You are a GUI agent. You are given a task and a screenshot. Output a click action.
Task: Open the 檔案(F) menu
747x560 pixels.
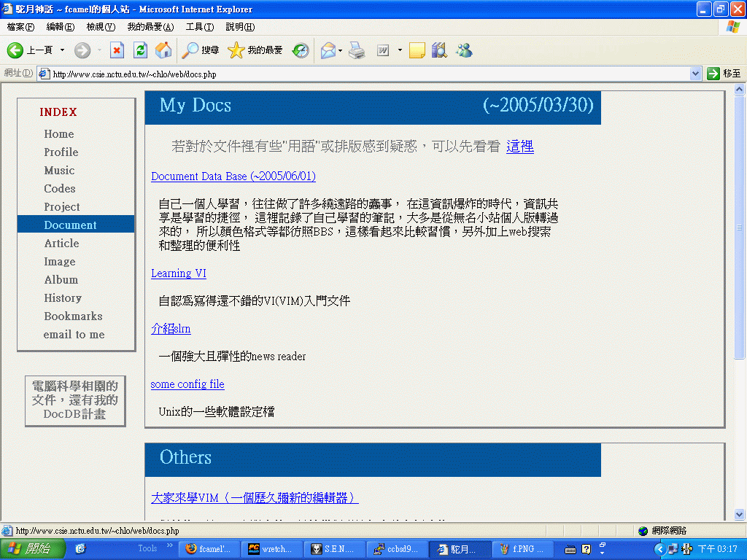[x=20, y=27]
